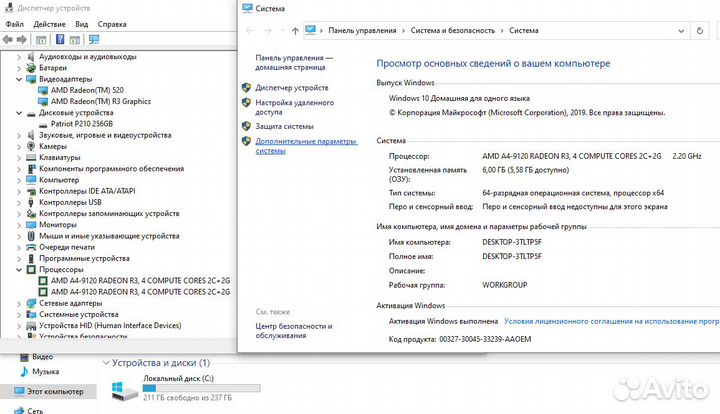Select the AMD Radeon(TM) 520 adapter icon
Screen dimensions: 720x414
pyautogui.click(x=43, y=90)
